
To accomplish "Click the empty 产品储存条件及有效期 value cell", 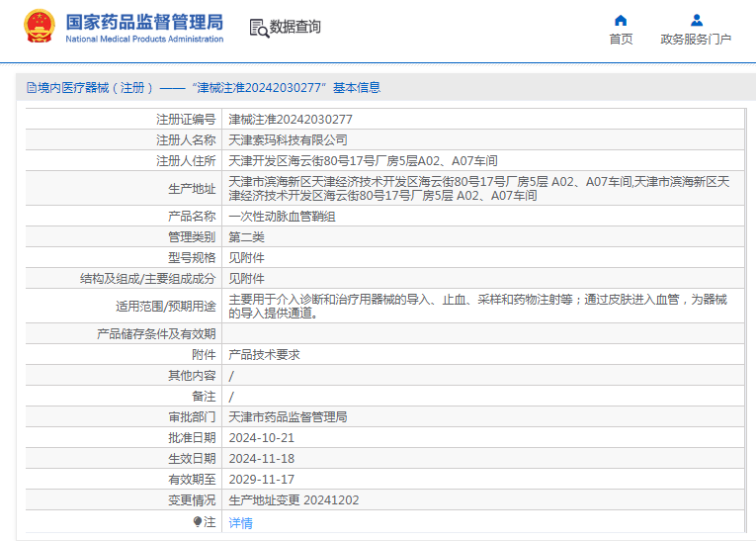I will pyautogui.click(x=483, y=333).
